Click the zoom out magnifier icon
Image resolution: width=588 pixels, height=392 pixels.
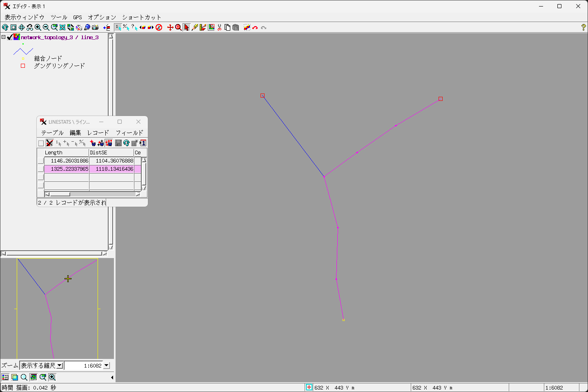click(46, 27)
